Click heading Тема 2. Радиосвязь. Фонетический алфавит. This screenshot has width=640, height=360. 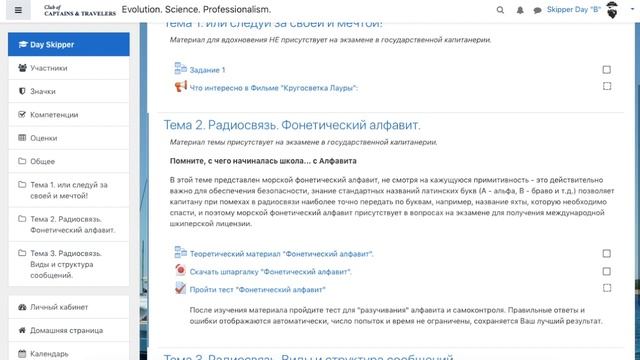pyautogui.click(x=292, y=125)
